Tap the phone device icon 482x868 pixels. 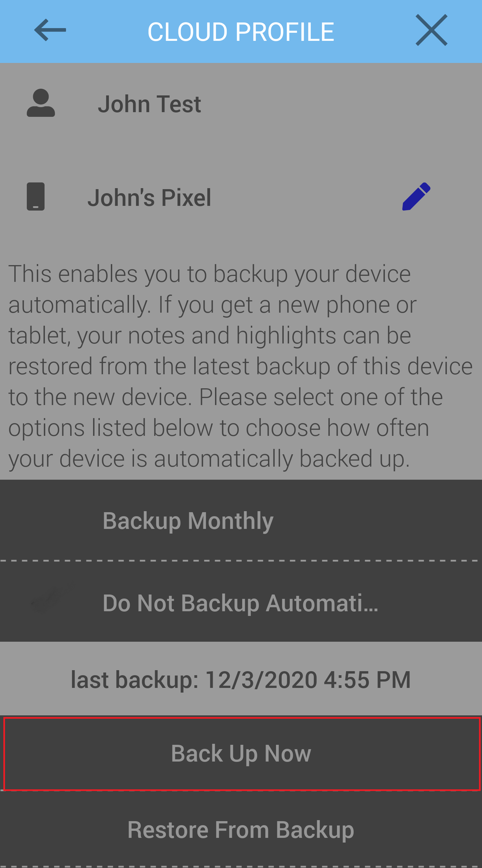click(36, 196)
